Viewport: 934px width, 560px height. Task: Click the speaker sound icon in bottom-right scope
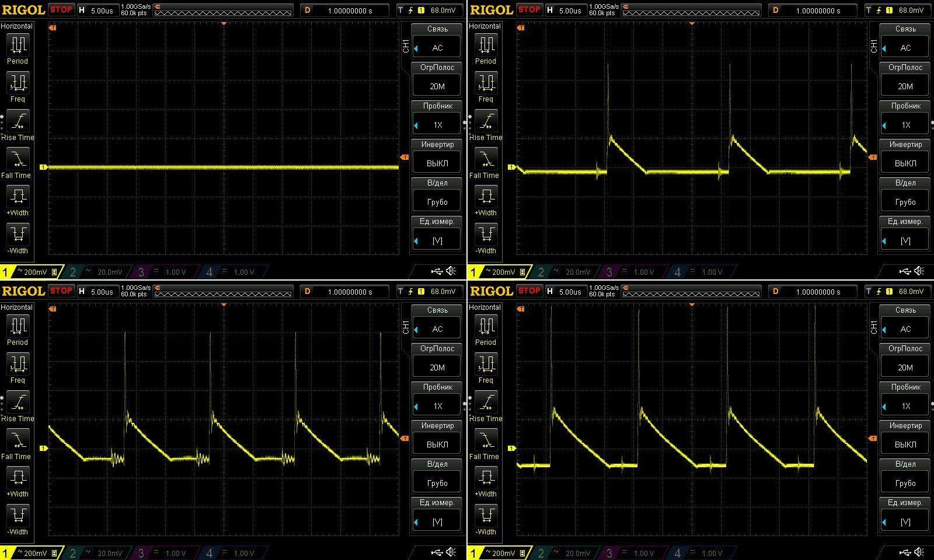919,552
